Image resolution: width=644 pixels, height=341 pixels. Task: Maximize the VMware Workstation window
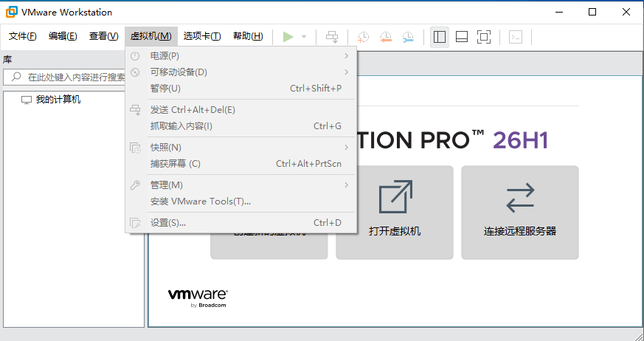(x=592, y=12)
